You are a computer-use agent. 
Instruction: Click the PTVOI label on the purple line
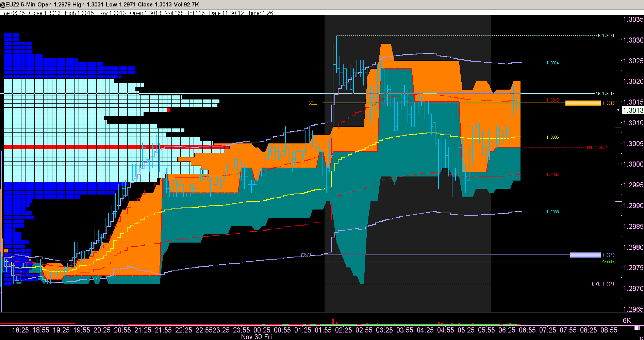(x=306, y=255)
